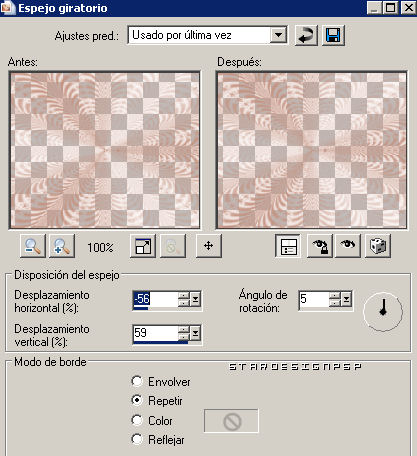Open the horizontal offset slider dropdown arrow

tap(196, 299)
